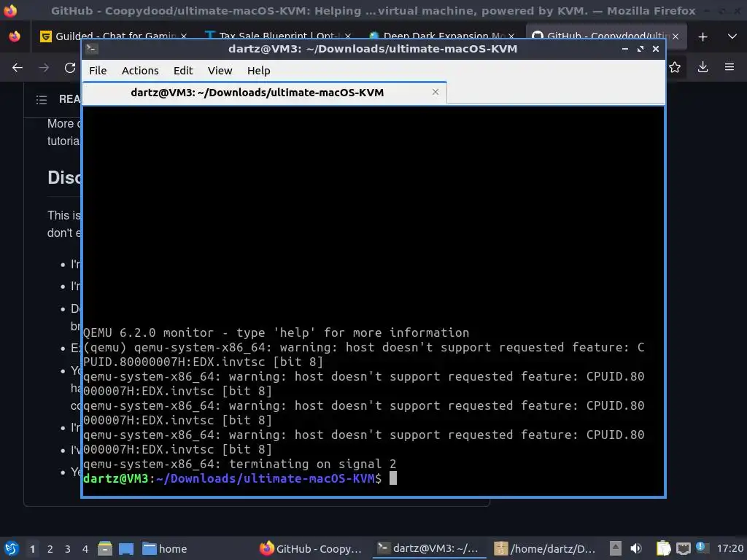Switch to the Deep Dark Expansion Firefox tab
747x560 pixels.
[441, 36]
